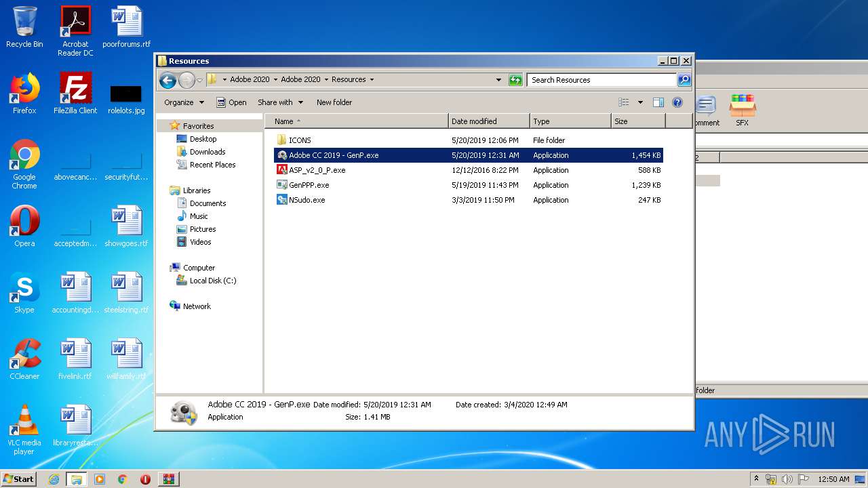
Task: Launch Google Chrome desktop shortcut
Action: click(x=24, y=164)
